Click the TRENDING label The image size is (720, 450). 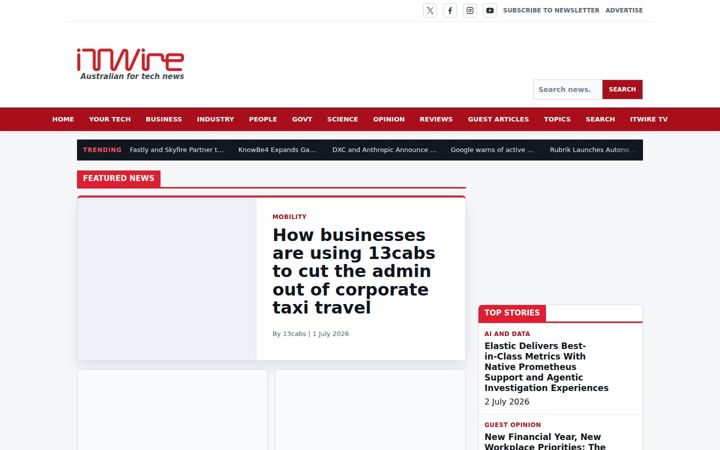[x=102, y=150]
